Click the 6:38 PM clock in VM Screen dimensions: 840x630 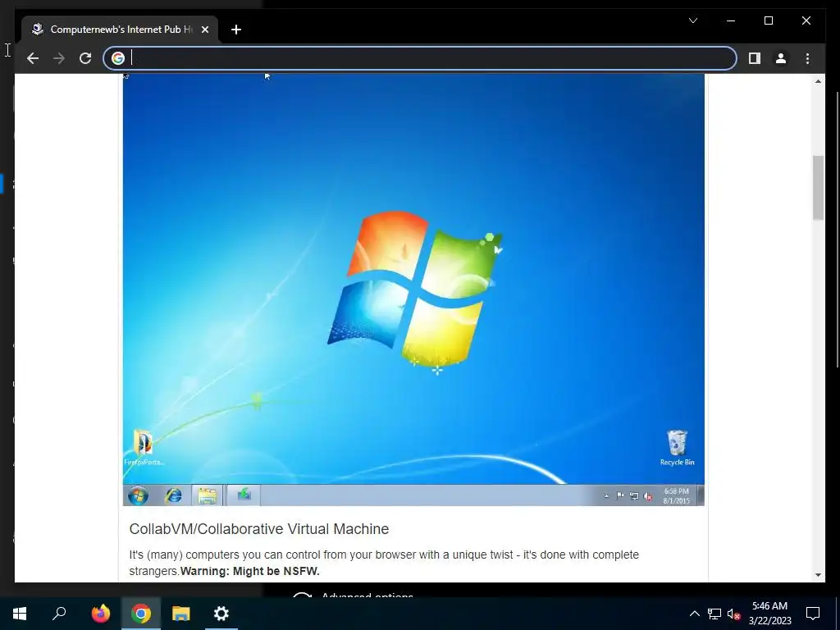pos(676,496)
